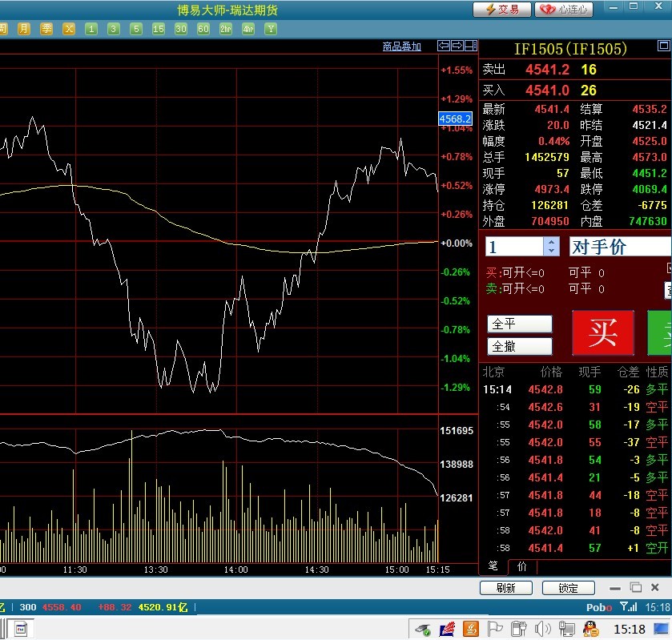Click the Y period toolbar button

(271, 29)
